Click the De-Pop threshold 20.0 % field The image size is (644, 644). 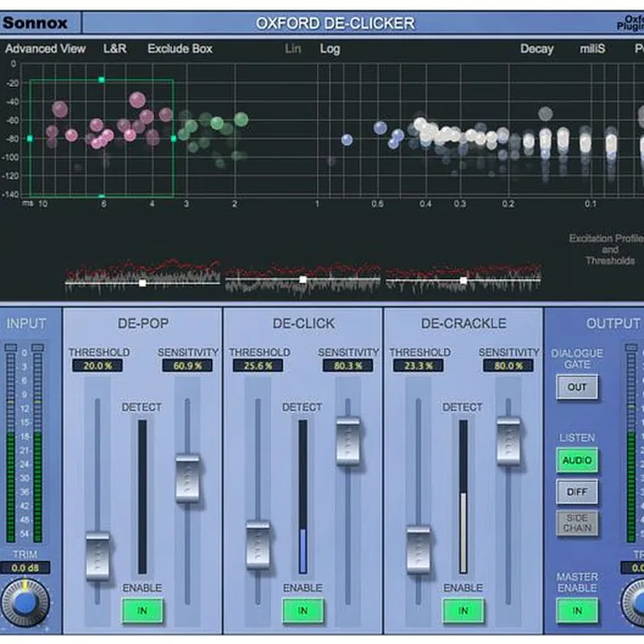coord(97,366)
